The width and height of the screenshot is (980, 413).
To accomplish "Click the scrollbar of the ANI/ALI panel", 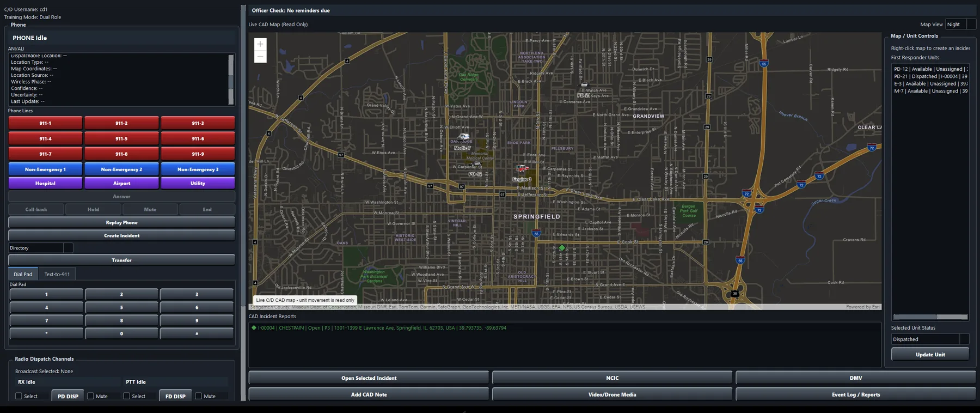I will point(231,79).
